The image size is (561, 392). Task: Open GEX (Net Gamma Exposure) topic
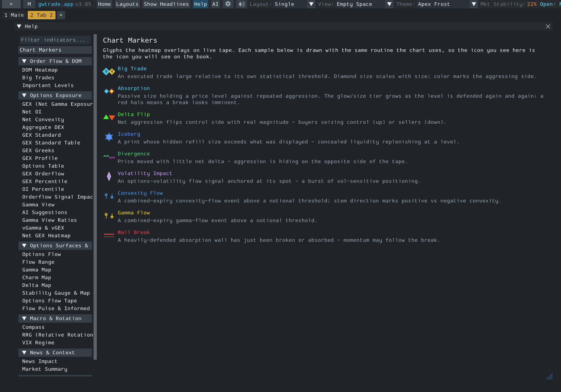click(57, 104)
